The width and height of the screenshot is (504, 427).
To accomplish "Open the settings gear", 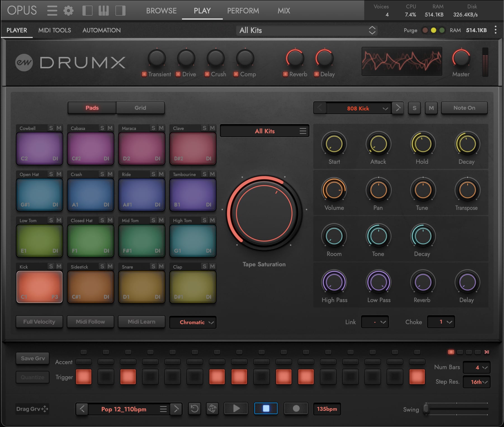I will (68, 11).
